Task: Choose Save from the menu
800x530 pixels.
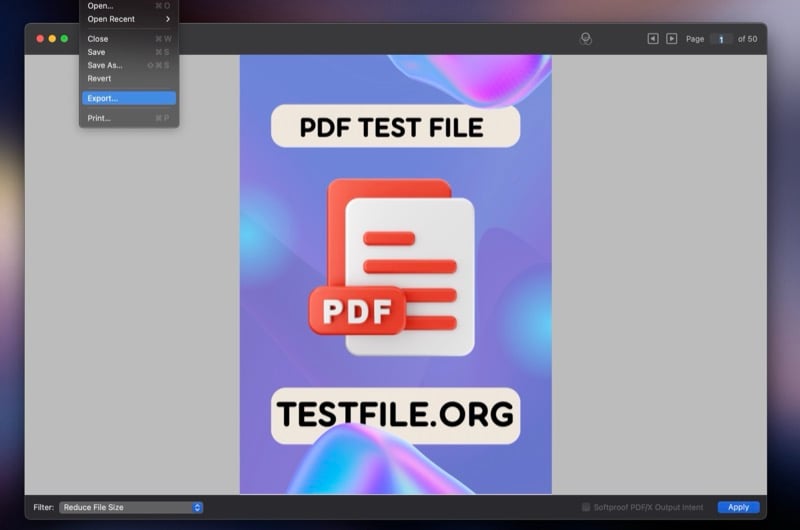Action: [x=129, y=52]
